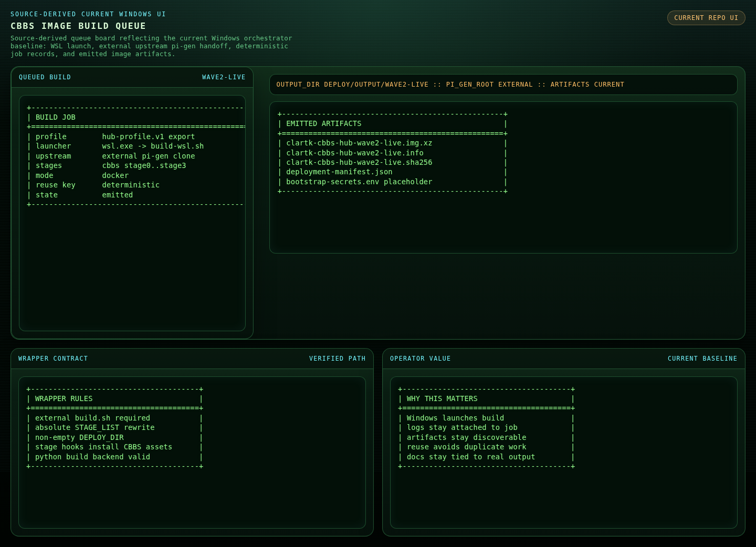Image resolution: width=756 pixels, height=547 pixels.
Task: Select deployment-manifest.json artifact
Action: click(x=339, y=172)
